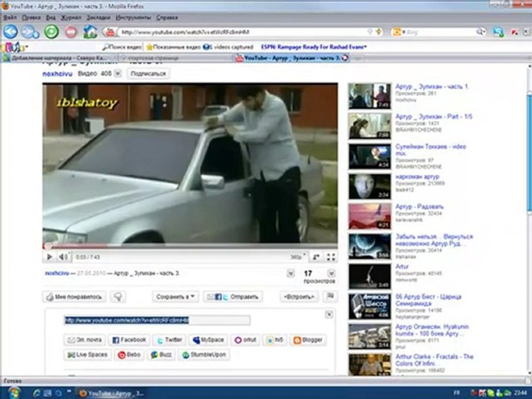
Task: Open the наркоман артур related video
Action: coord(417,177)
